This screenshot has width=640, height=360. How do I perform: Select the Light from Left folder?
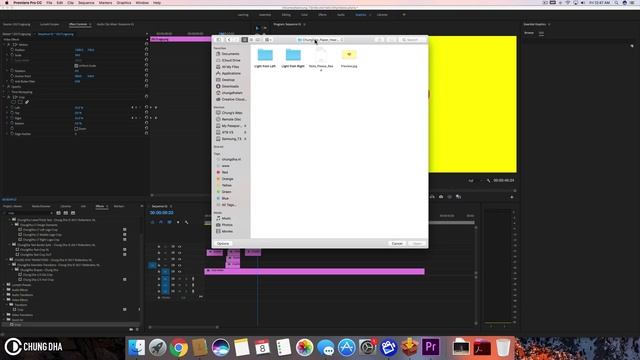click(x=265, y=55)
